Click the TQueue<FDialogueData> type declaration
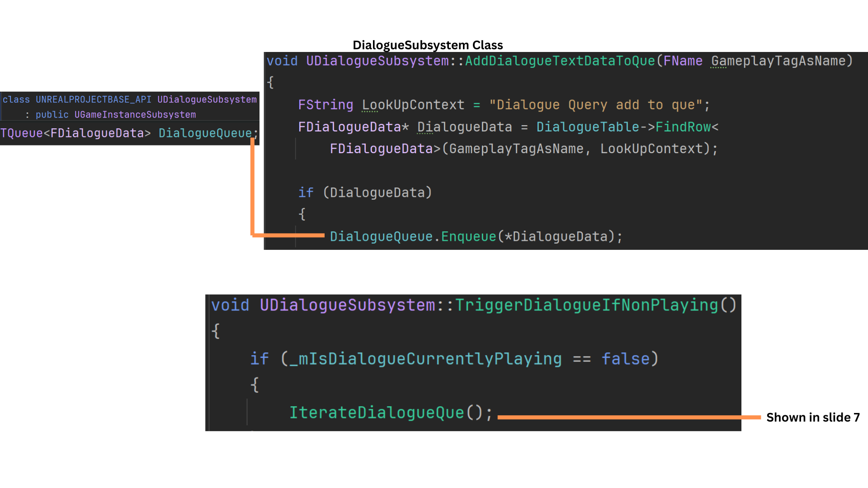Image resolution: width=868 pixels, height=488 pixels. 75,133
